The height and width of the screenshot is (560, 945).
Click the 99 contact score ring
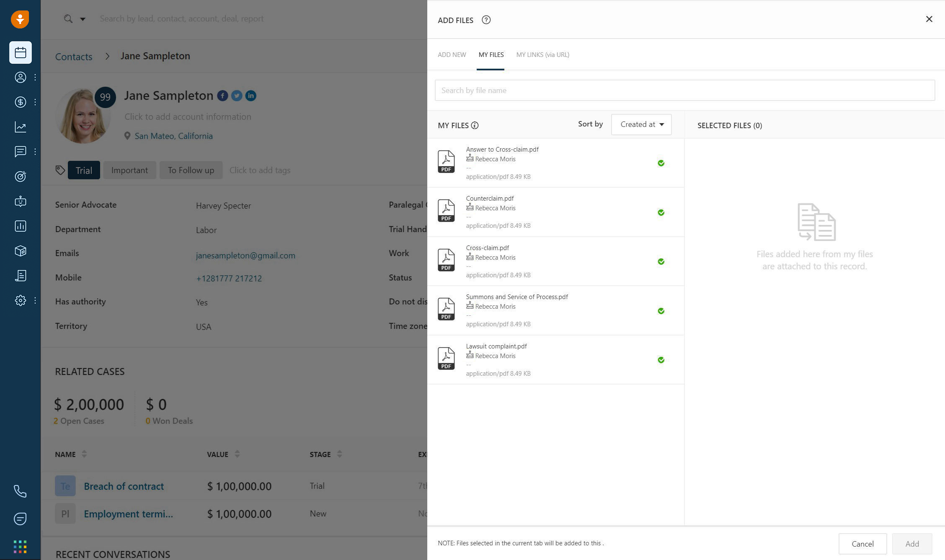click(105, 97)
